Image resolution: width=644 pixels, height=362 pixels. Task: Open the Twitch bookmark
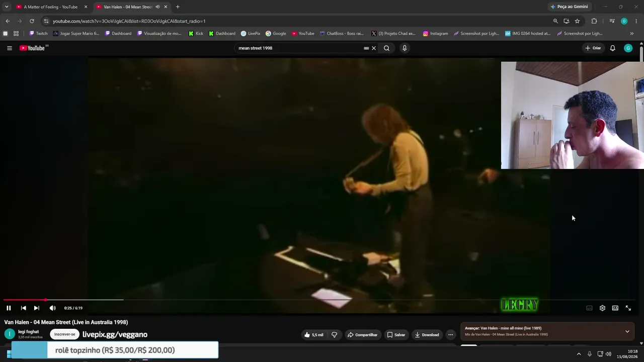pyautogui.click(x=38, y=34)
